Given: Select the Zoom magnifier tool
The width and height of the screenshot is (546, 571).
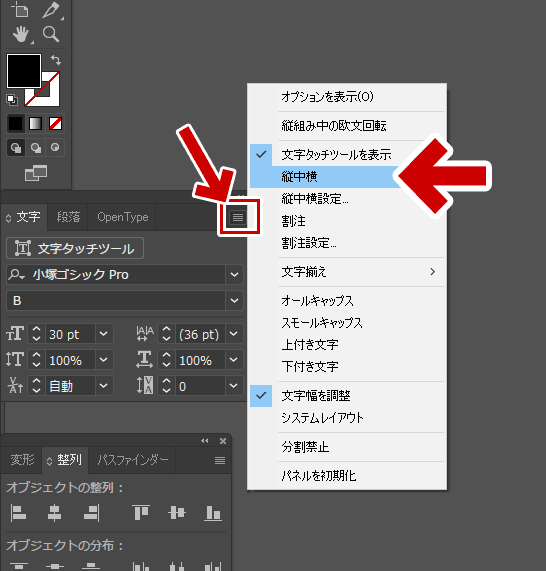Looking at the screenshot, I should pos(51,34).
